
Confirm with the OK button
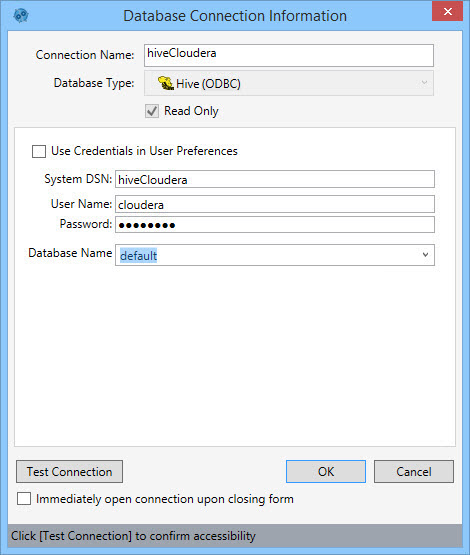326,471
